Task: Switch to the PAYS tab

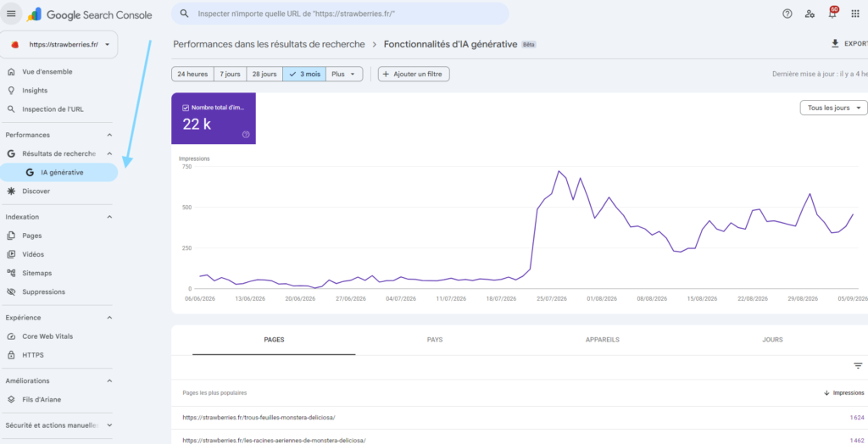Action: tap(435, 340)
